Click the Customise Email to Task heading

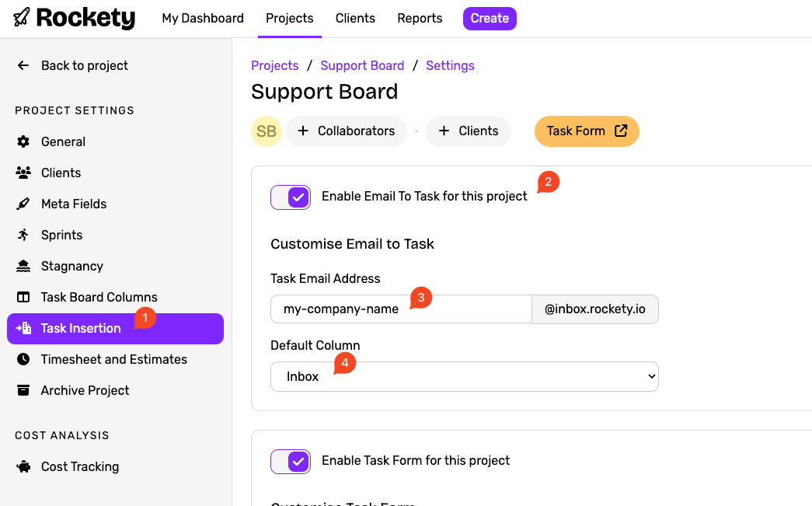tap(352, 244)
